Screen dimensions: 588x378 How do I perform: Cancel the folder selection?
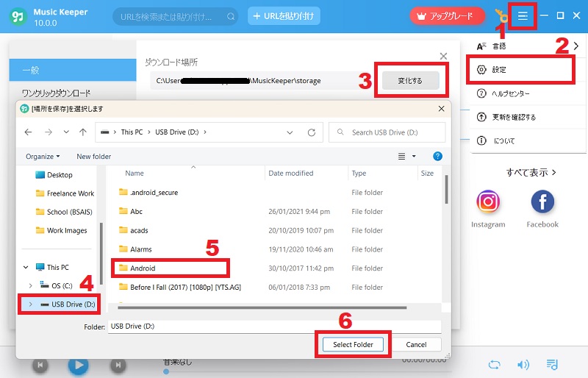pos(416,344)
